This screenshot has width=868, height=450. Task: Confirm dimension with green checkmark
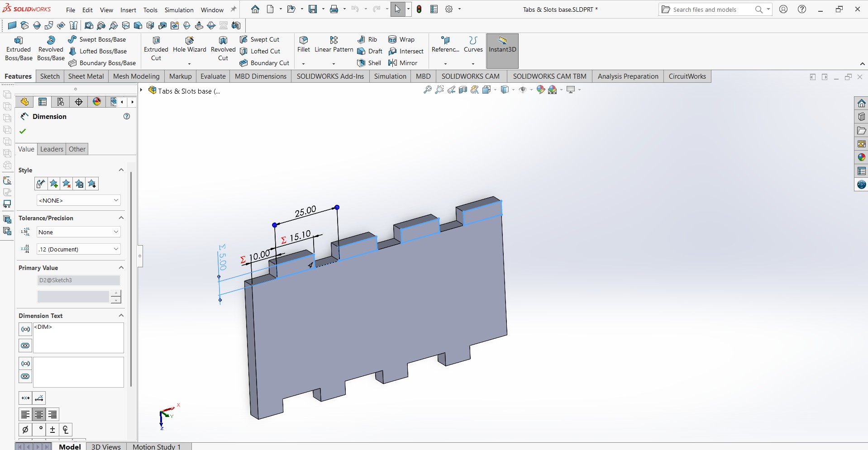click(23, 131)
